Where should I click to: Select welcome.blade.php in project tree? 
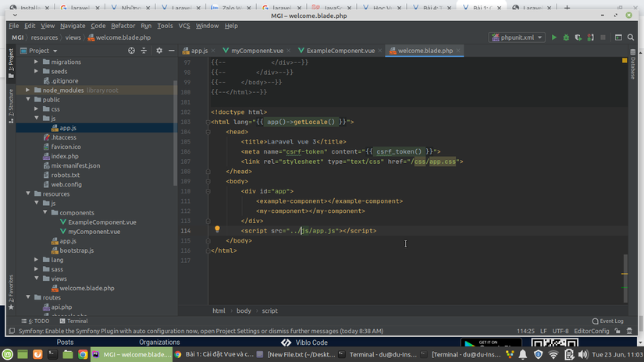[x=83, y=288]
